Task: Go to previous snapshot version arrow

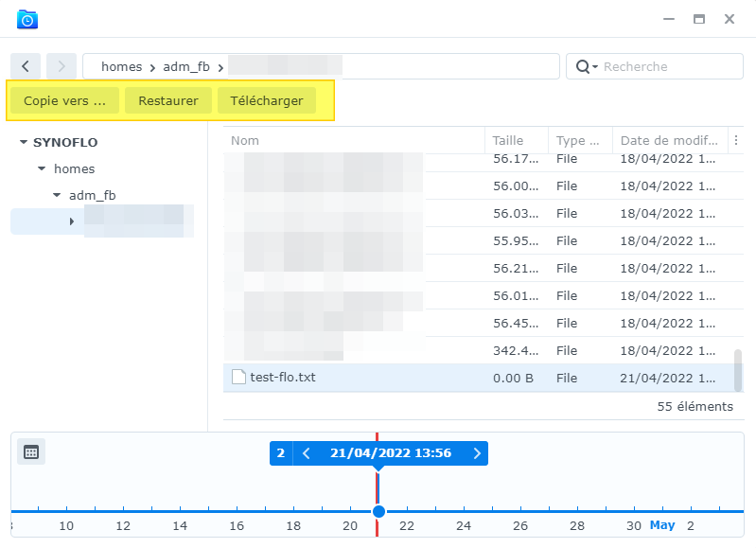Action: pyautogui.click(x=307, y=453)
